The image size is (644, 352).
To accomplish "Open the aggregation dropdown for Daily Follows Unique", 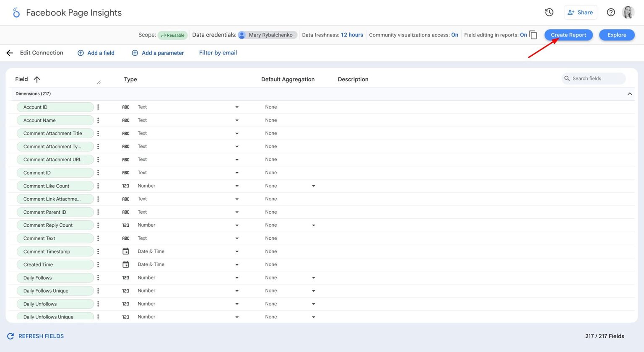I will [x=314, y=291].
